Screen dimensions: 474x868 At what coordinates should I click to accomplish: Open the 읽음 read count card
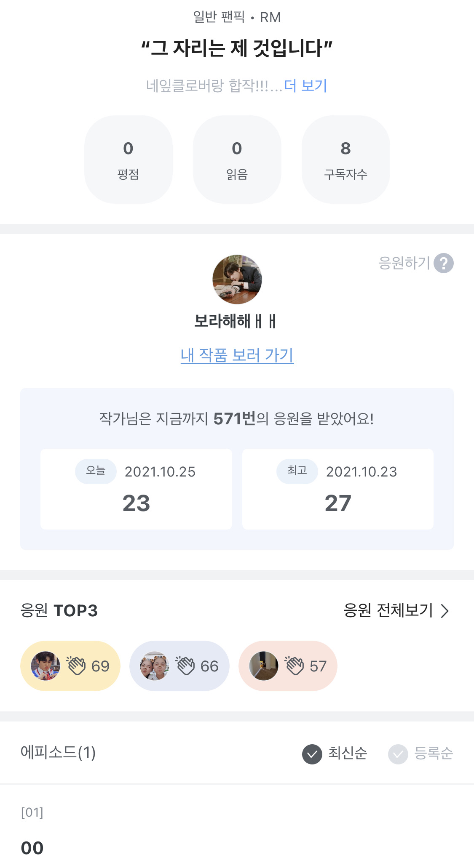point(237,160)
